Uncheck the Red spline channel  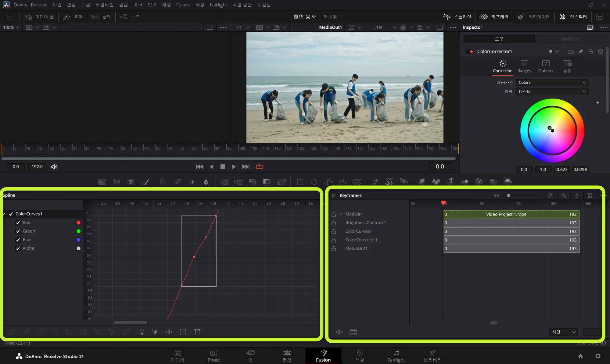[x=18, y=223]
